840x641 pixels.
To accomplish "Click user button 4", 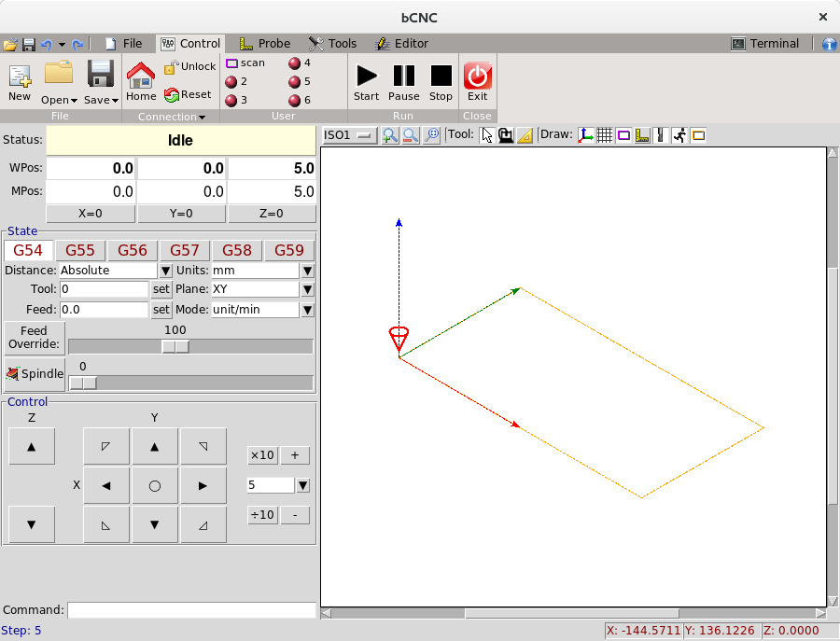I will pyautogui.click(x=300, y=63).
